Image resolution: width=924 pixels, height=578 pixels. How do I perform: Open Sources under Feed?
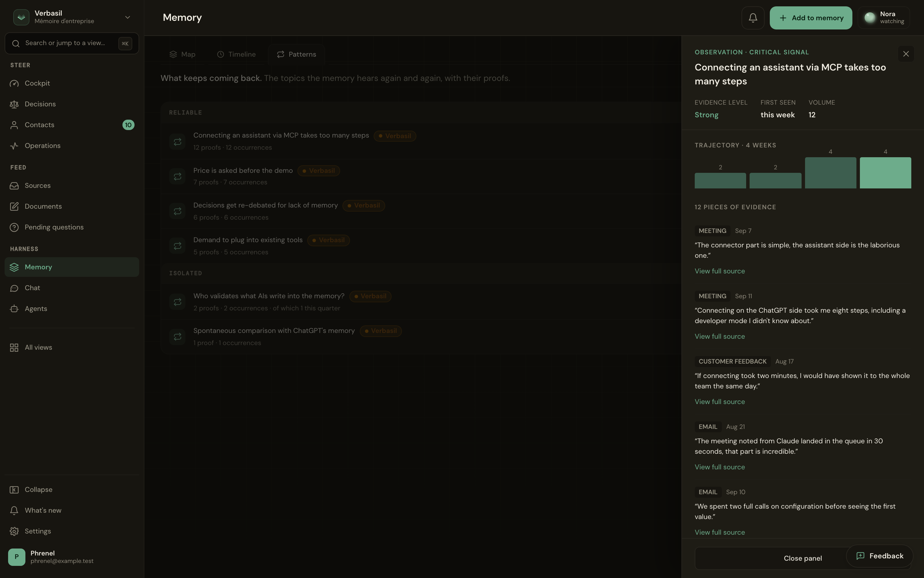point(72,186)
